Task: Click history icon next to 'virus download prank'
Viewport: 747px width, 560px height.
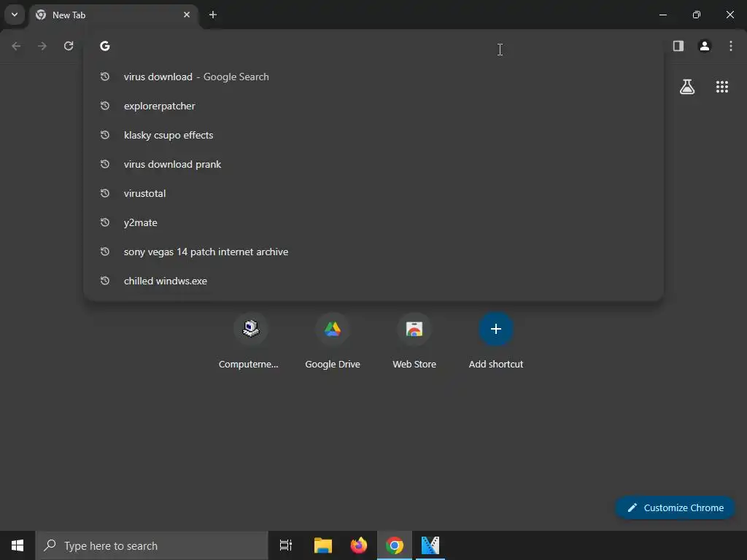Action: [105, 164]
